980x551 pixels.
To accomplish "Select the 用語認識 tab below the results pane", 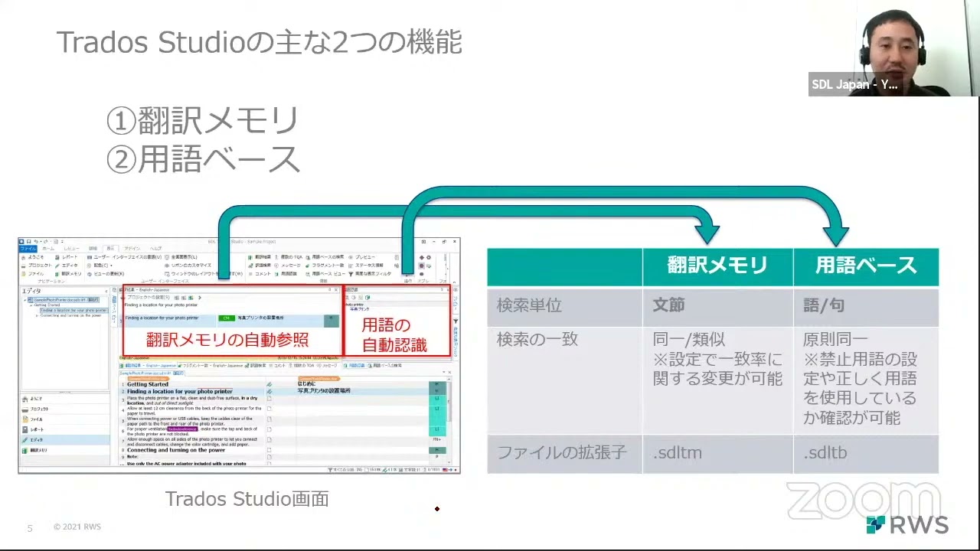I will coord(354,365).
